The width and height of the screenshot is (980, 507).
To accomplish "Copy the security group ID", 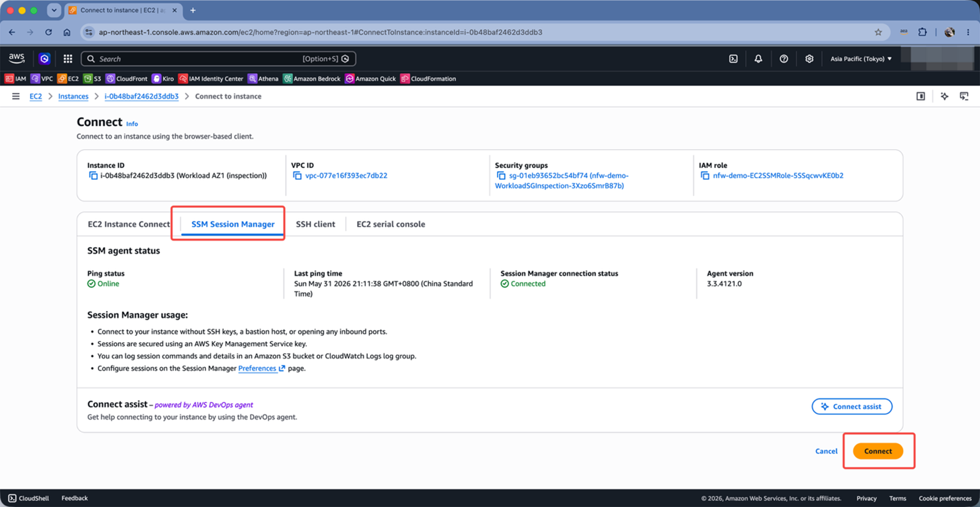I will pyautogui.click(x=501, y=175).
